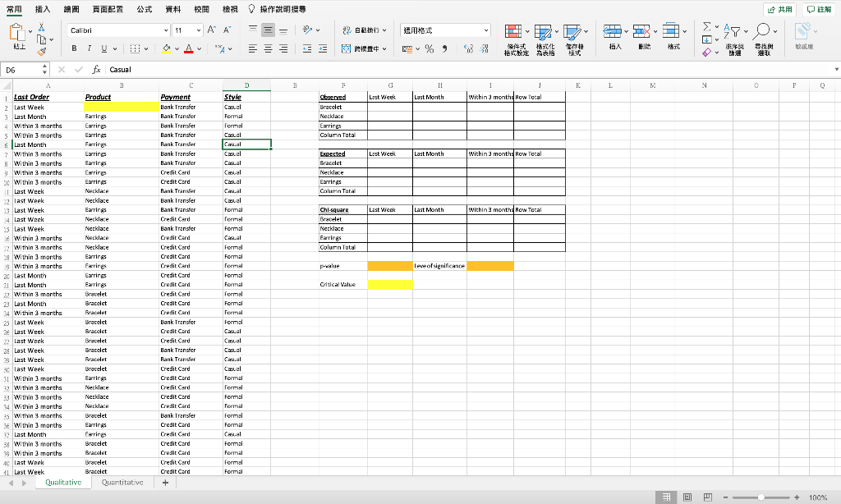841x504 pixels.
Task: Click the text Orientation icon
Action: (308, 30)
